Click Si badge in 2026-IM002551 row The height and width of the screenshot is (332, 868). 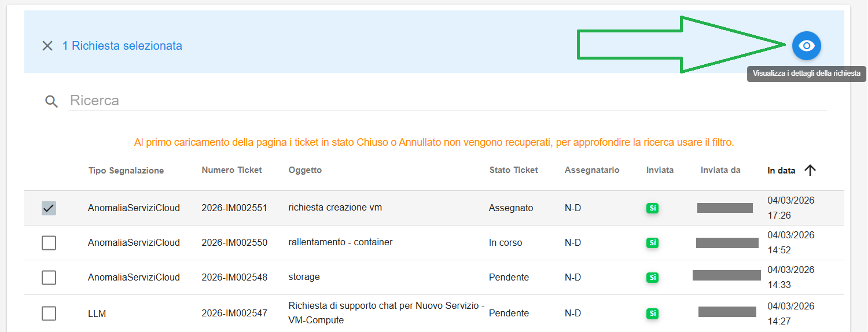[x=653, y=208]
